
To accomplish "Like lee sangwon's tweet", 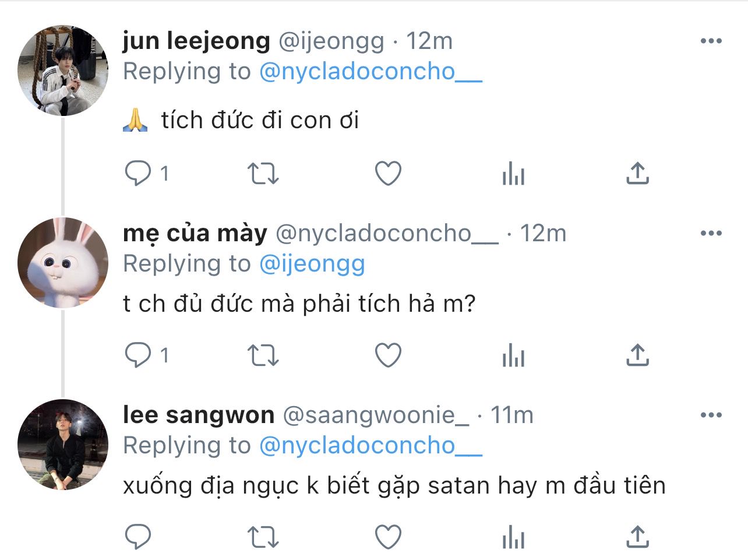I will 388,537.
